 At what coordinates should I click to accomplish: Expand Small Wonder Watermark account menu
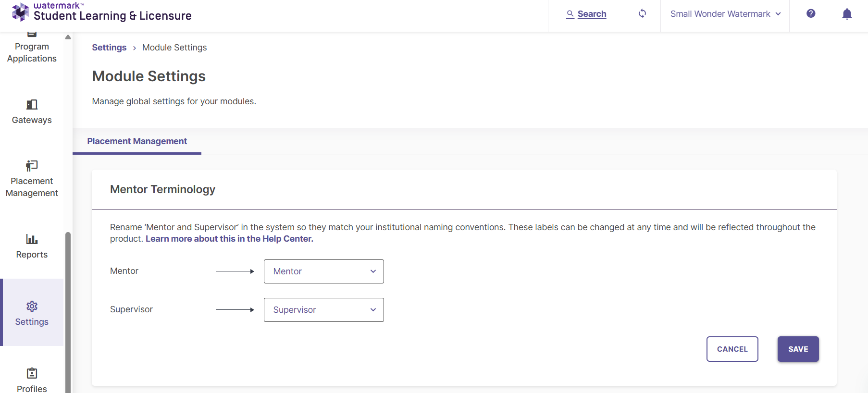[725, 14]
